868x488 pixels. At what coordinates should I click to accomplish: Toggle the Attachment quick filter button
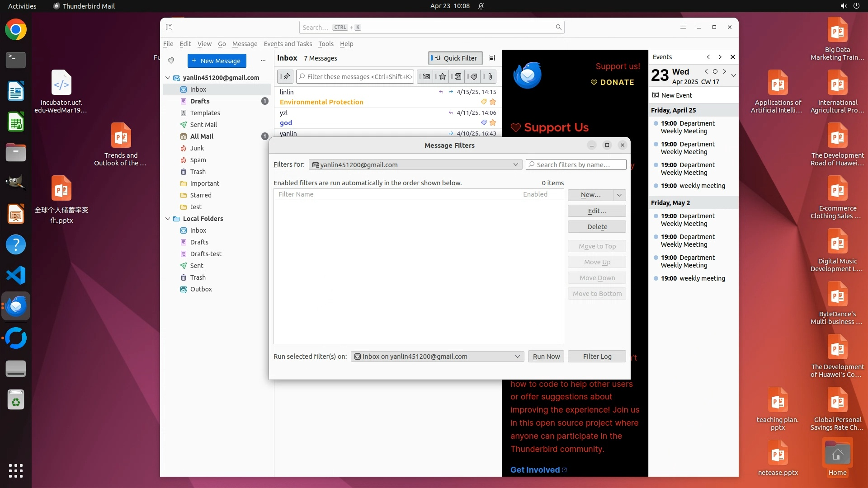tap(490, 76)
